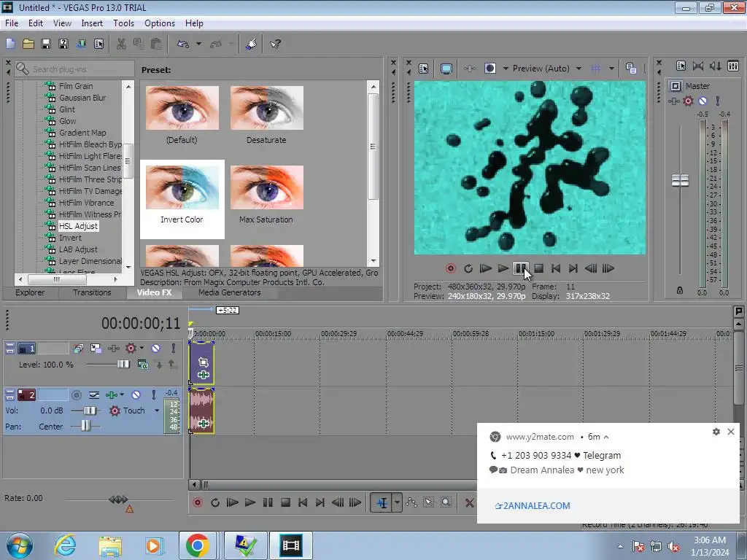
Task: Open the Master bus FX gear icon
Action: [688, 101]
